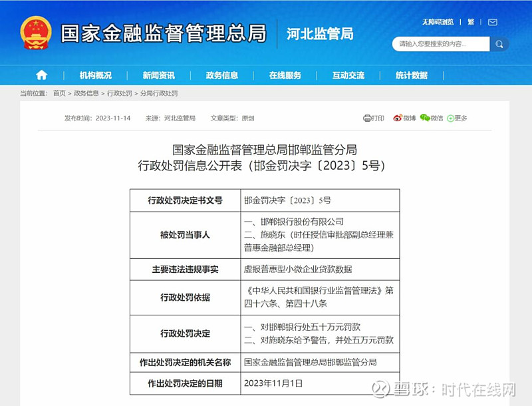Click the 首页 breadcrumb link
The width and height of the screenshot is (532, 406).
click(x=59, y=93)
